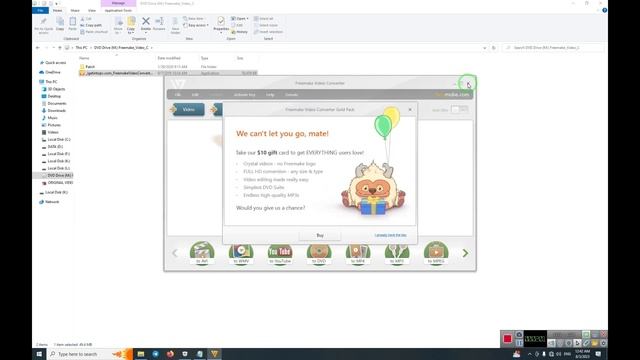Close the Freemake Gold Pack dialog

(410, 109)
